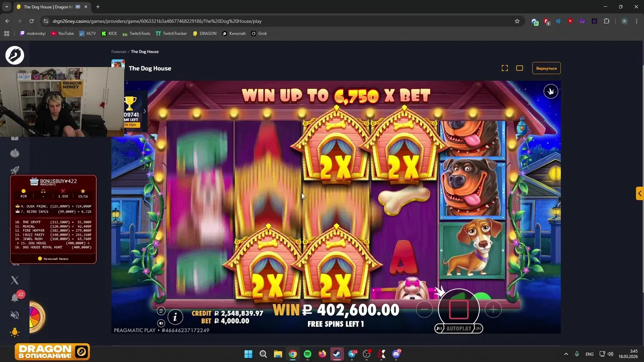Click the blue sound-wave extension icon
The image size is (644, 362).
tap(558, 21)
